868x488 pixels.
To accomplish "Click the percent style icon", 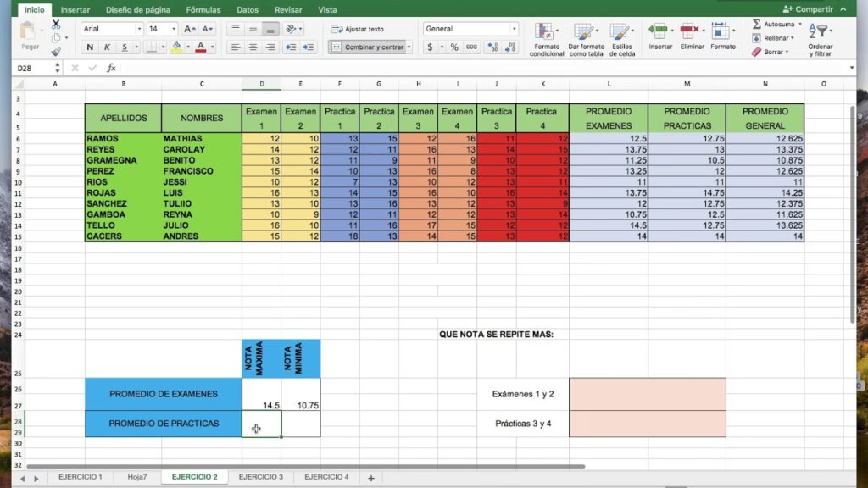I will click(454, 47).
